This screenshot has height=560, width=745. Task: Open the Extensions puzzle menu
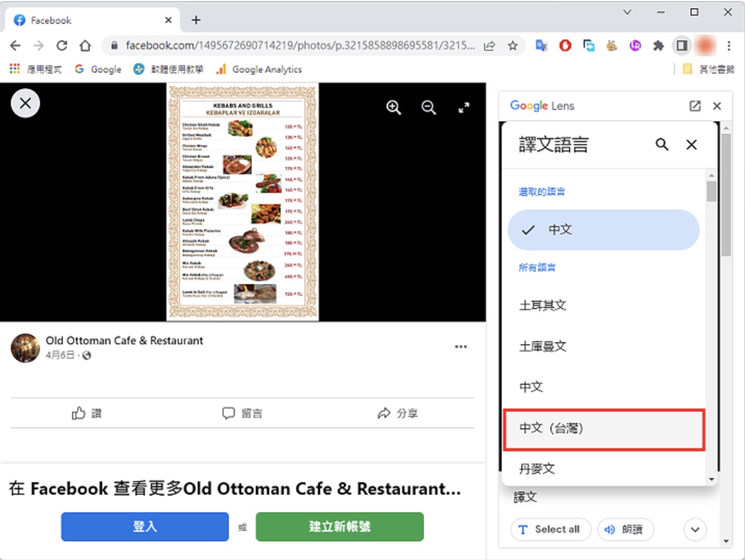coord(658,46)
